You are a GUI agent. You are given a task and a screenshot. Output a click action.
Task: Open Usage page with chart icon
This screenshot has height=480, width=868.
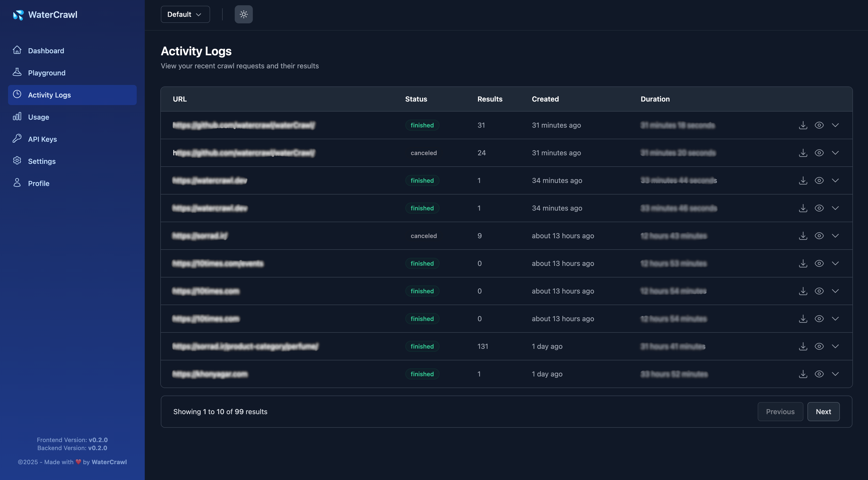[x=17, y=117]
